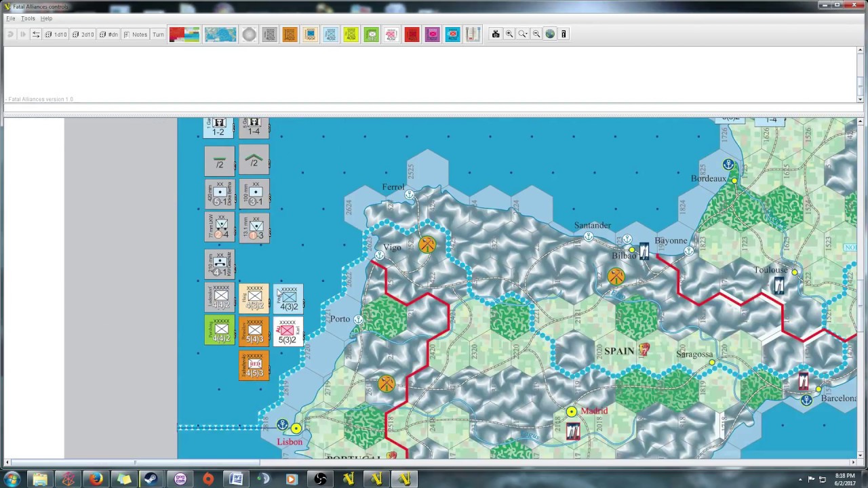Click the Turn button

tap(158, 34)
